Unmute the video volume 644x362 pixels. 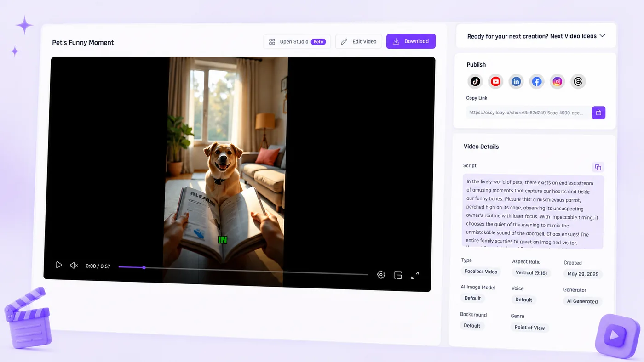pos(74,266)
